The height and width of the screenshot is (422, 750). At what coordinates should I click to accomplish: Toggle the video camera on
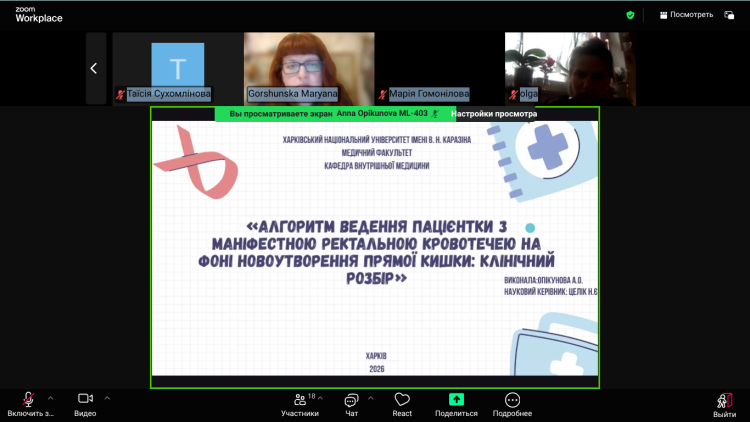pyautogui.click(x=85, y=399)
